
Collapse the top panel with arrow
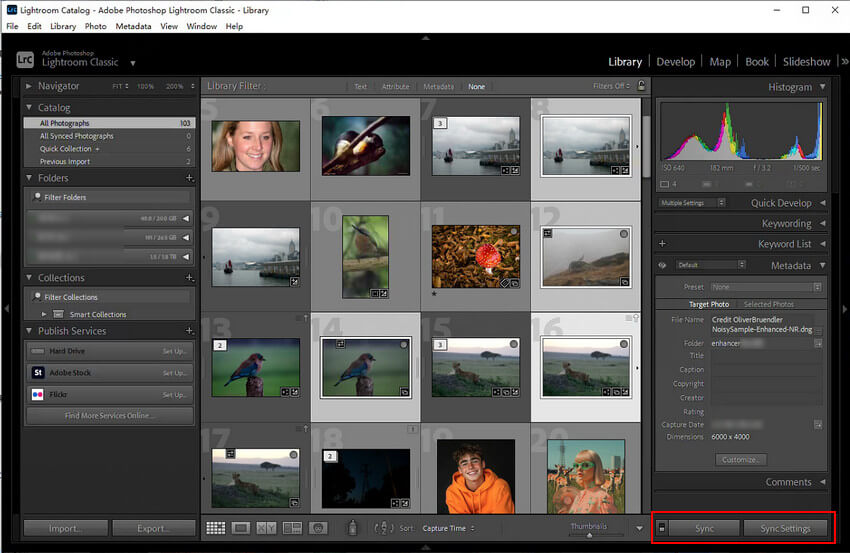(426, 38)
